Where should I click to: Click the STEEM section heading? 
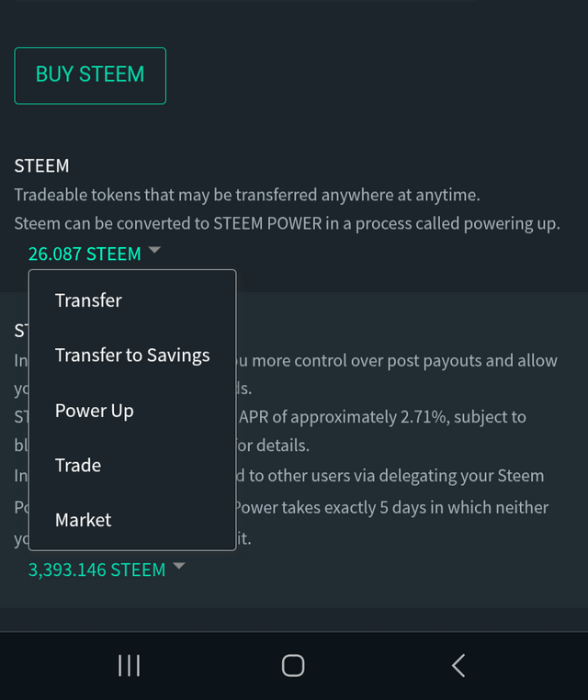click(x=41, y=165)
